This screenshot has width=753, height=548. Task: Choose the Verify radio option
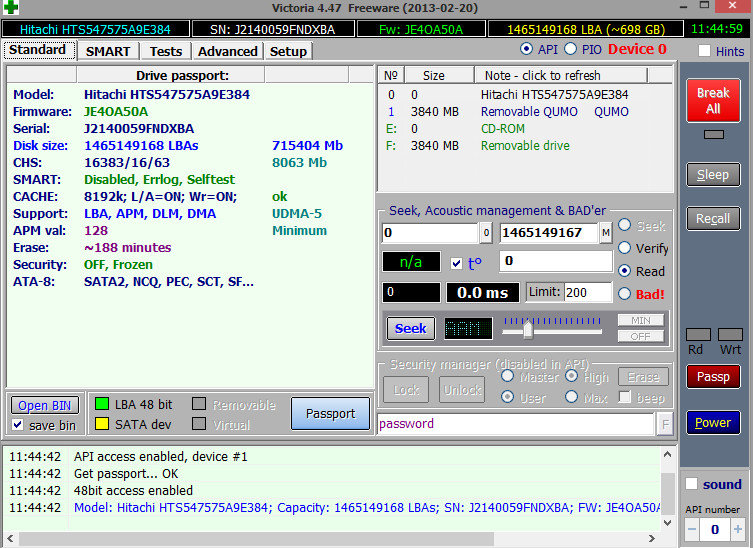[626, 248]
